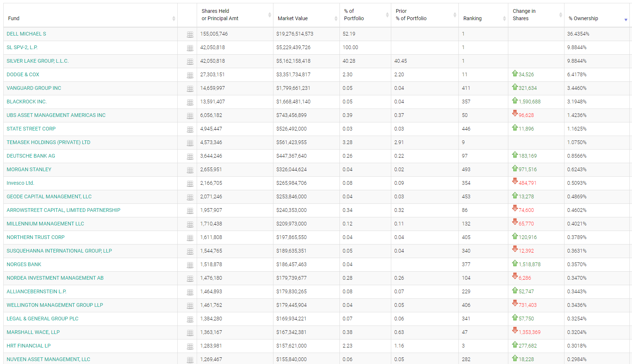Open TEMASEK HOLDINGS (PRIVATE) LTD link
Viewport: 632px width, 364px height.
coord(48,142)
